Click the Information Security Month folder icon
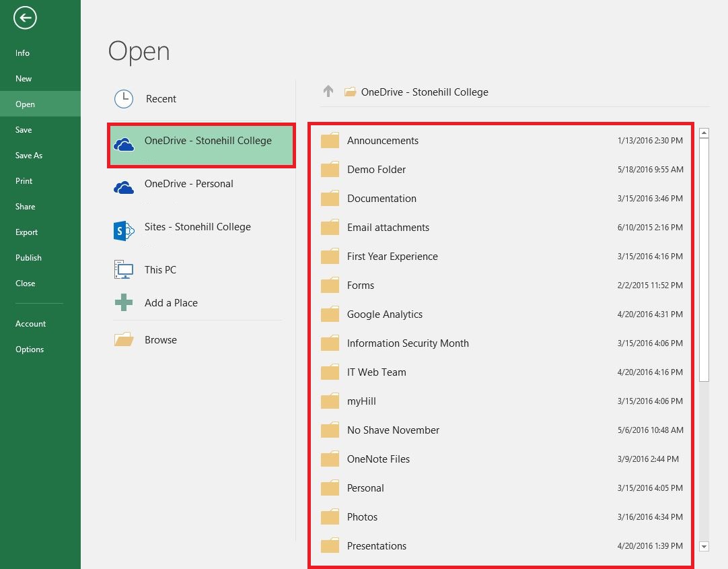 (330, 343)
